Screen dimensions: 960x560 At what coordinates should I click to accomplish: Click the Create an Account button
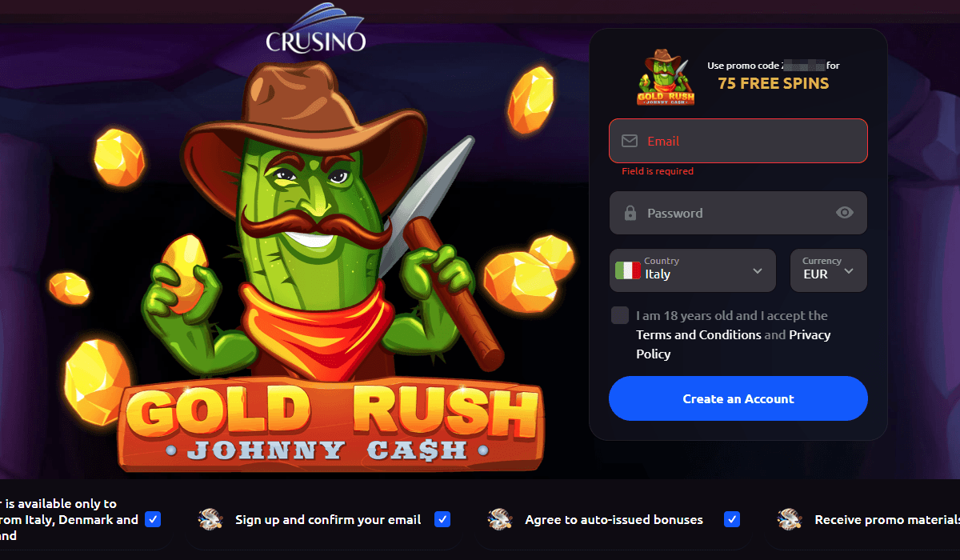738,398
